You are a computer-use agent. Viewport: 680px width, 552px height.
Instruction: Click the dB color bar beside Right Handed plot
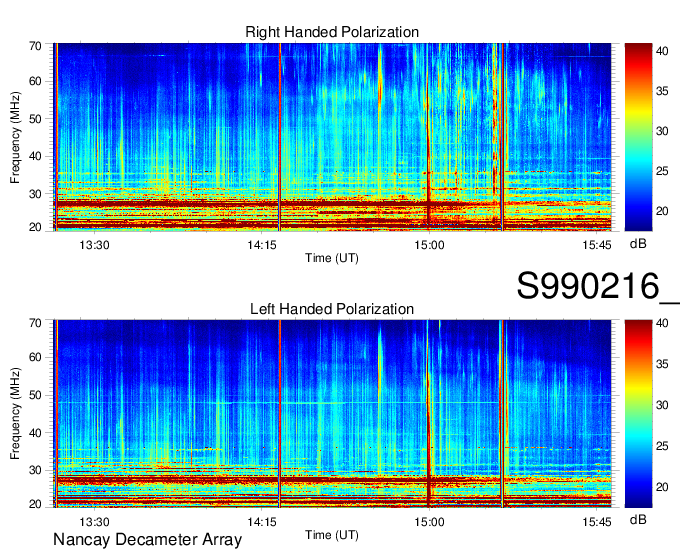(638, 137)
